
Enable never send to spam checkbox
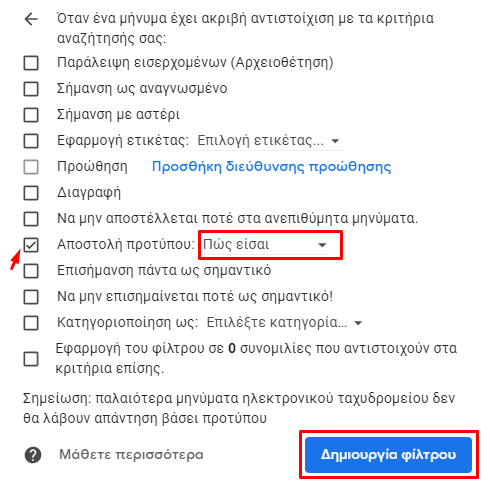coord(31,219)
